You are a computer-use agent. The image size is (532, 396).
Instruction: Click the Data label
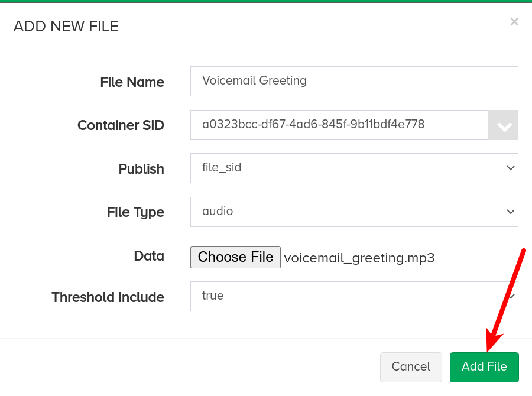[149, 256]
